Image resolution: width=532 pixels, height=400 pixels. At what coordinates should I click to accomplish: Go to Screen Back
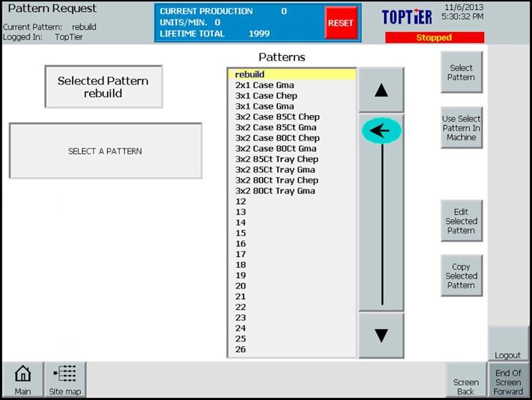(x=466, y=382)
